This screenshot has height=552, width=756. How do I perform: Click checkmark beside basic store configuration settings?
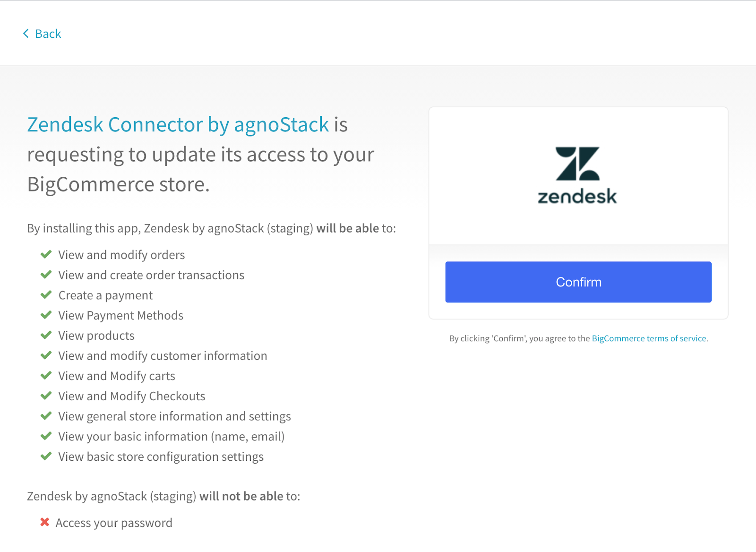[46, 456]
